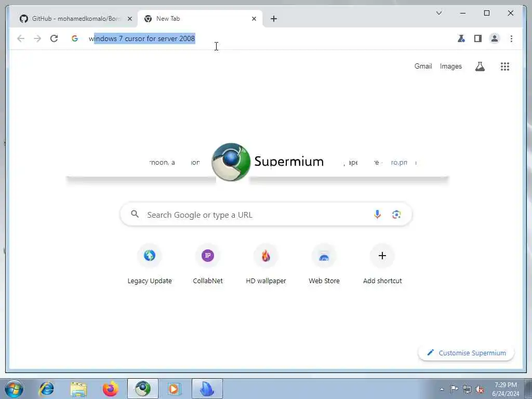Select the New Tab tab
The width and height of the screenshot is (532, 399).
point(199,19)
